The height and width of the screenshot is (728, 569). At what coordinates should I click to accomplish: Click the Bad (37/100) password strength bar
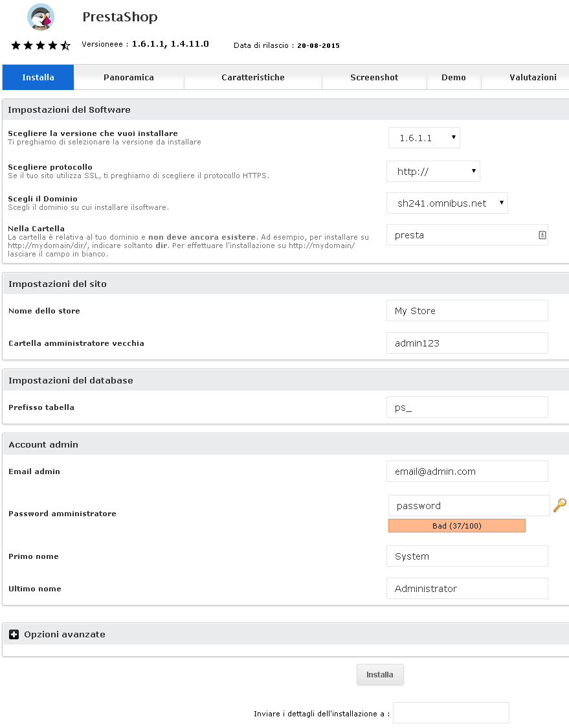456,525
